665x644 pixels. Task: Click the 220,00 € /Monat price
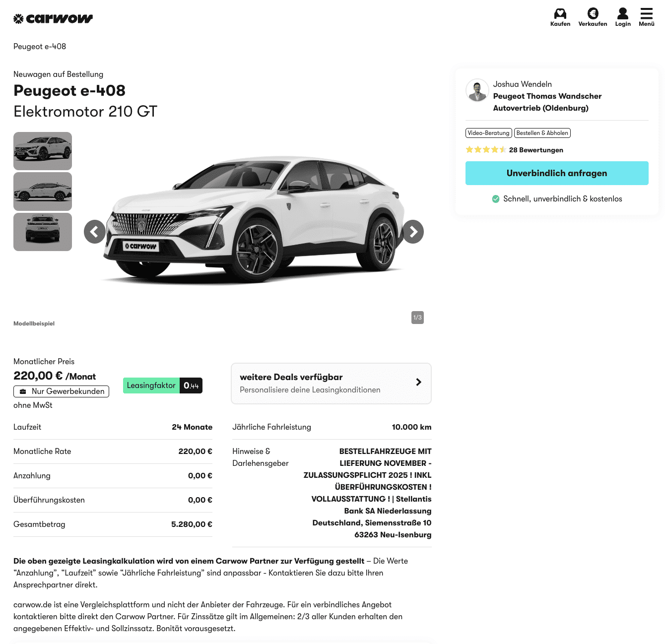tap(55, 376)
